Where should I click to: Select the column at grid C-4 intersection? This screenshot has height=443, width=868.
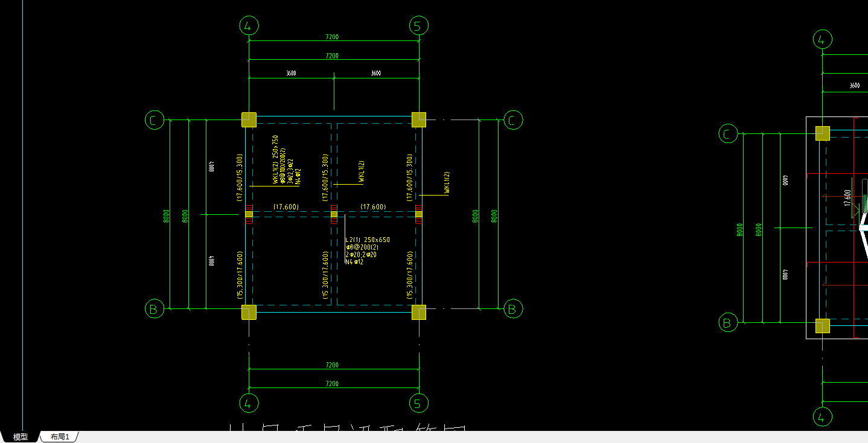[x=249, y=120]
